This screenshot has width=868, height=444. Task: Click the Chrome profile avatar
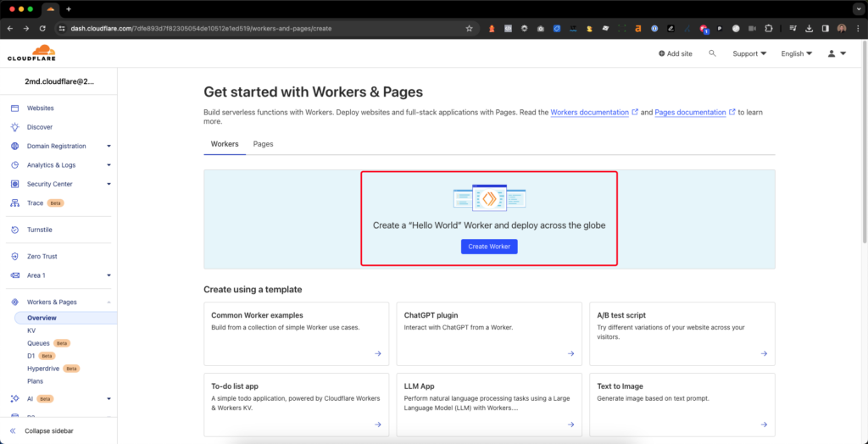click(842, 28)
